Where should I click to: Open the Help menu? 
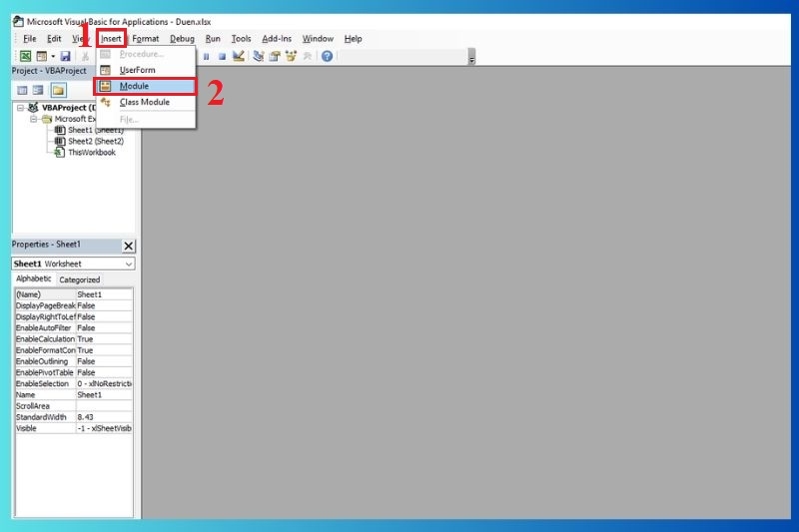(354, 39)
